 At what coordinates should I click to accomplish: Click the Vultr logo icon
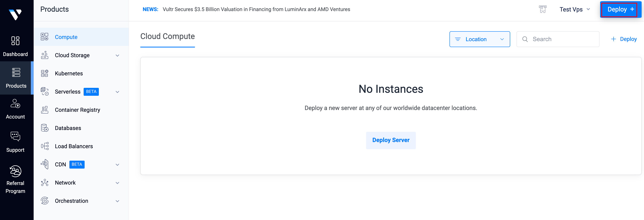15,14
